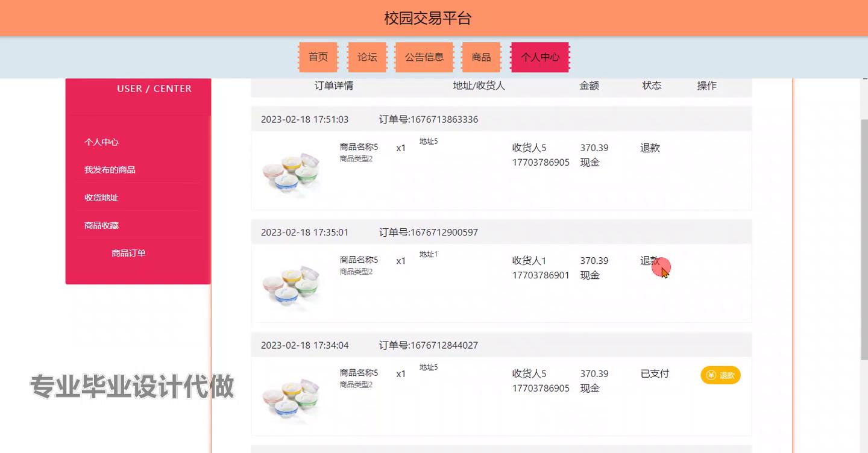
Task: Open 个人中心 in the sidebar
Action: [101, 142]
